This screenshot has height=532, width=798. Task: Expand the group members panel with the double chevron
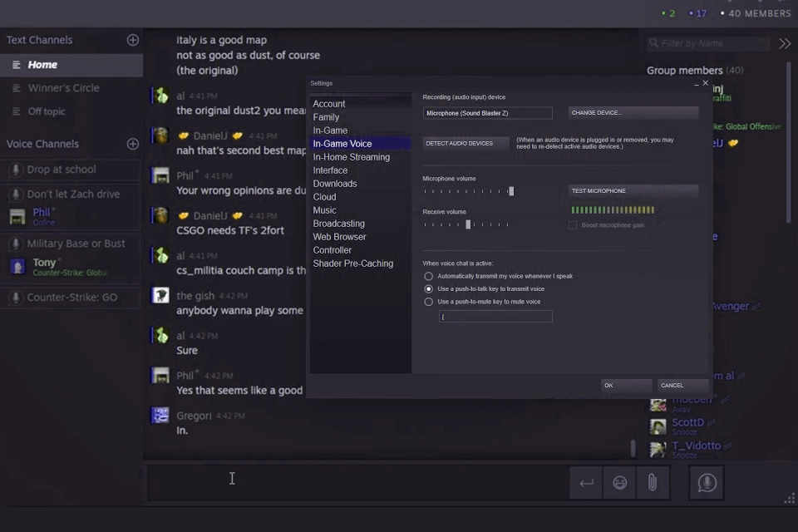click(x=785, y=43)
